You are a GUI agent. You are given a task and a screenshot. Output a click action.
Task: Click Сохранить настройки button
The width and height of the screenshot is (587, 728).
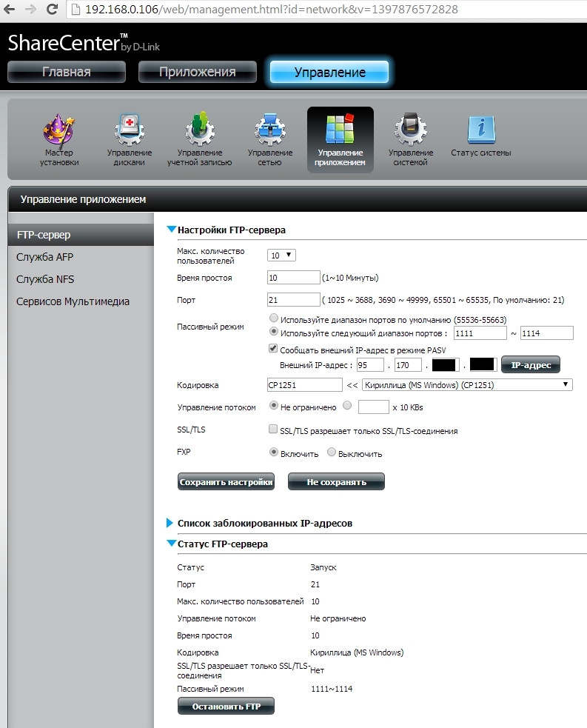coord(226,482)
